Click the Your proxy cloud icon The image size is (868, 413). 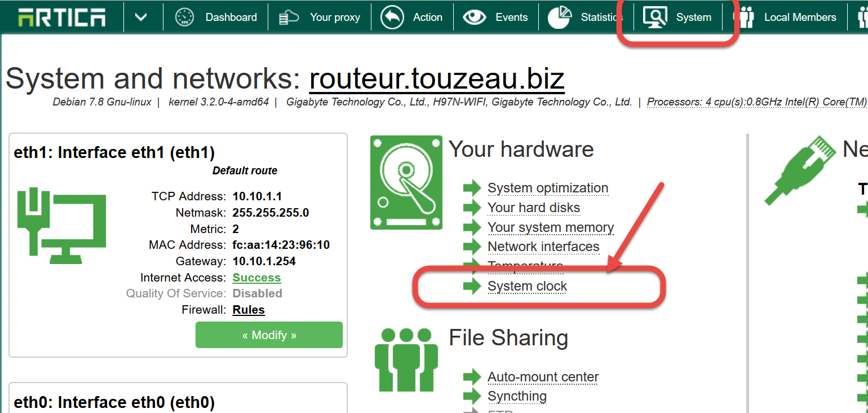click(289, 17)
